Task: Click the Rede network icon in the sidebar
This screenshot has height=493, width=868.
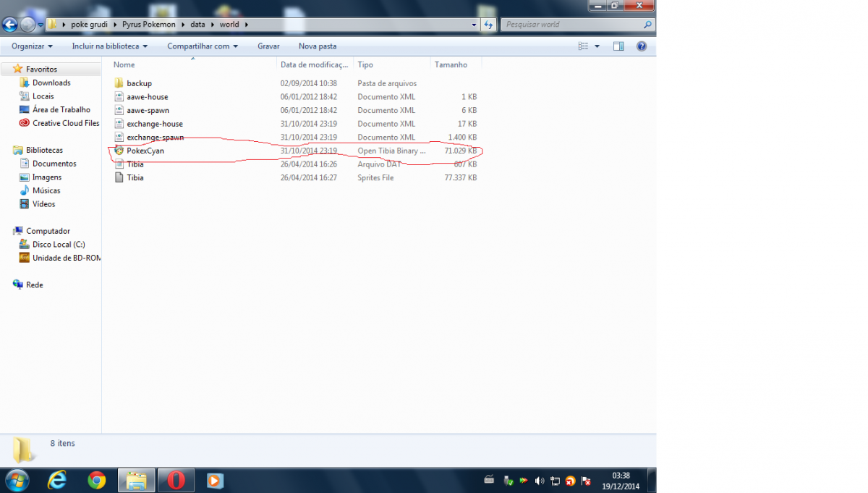Action: click(18, 285)
